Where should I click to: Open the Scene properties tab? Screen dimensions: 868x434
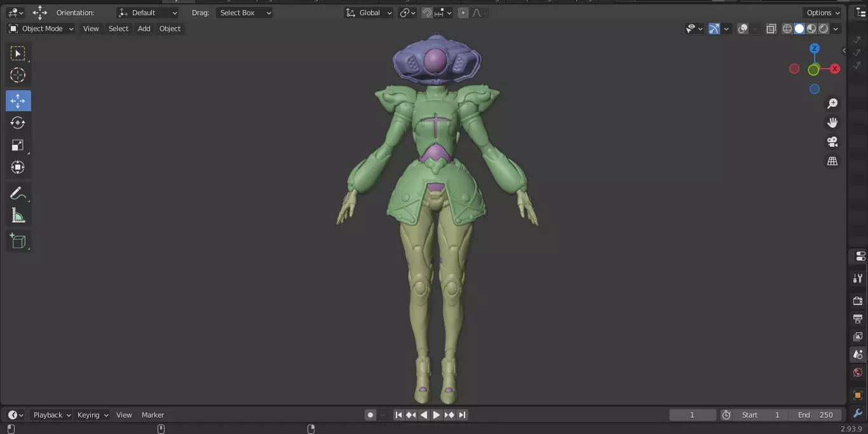click(x=858, y=355)
